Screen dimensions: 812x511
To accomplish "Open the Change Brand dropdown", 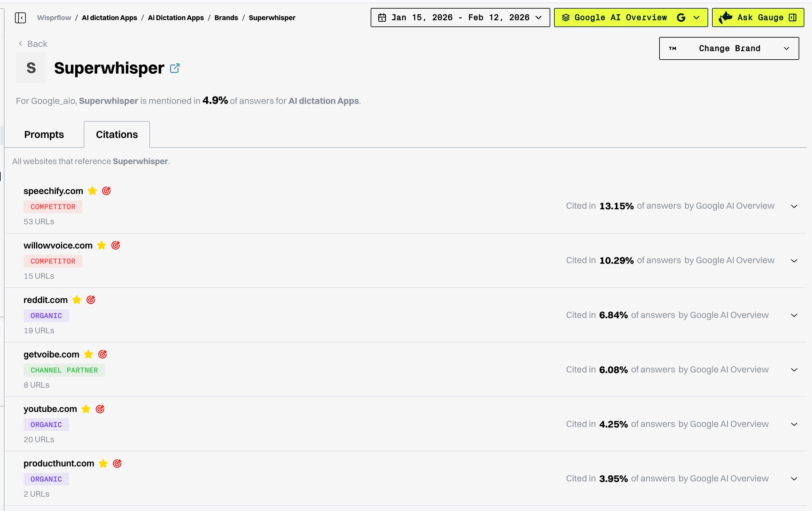I will click(x=729, y=48).
